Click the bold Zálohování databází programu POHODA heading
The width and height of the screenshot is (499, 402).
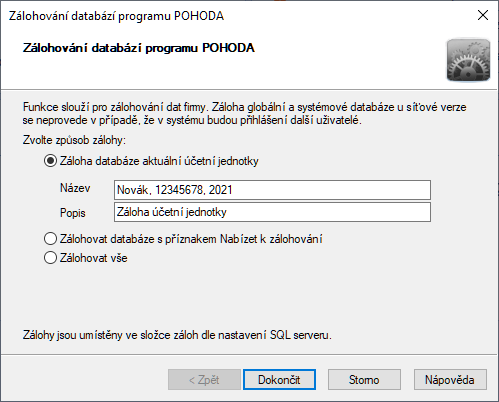pos(139,48)
